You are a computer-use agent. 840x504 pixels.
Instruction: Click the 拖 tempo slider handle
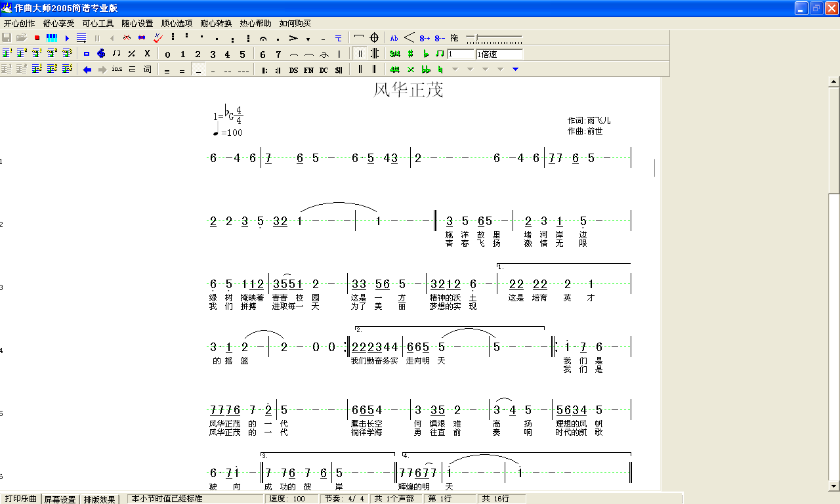[477, 38]
